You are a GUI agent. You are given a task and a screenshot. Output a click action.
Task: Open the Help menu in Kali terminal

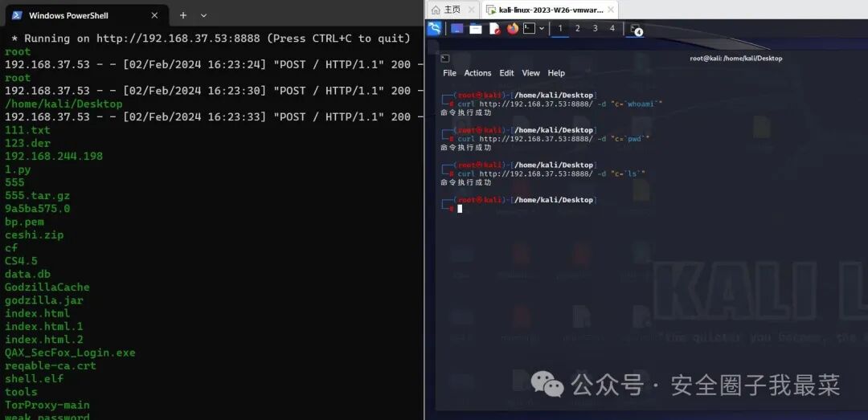(556, 73)
